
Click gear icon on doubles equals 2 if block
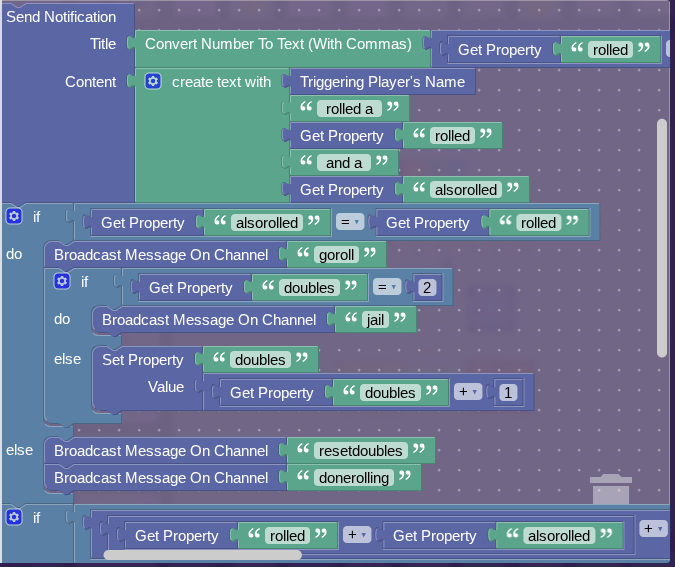pyautogui.click(x=62, y=282)
